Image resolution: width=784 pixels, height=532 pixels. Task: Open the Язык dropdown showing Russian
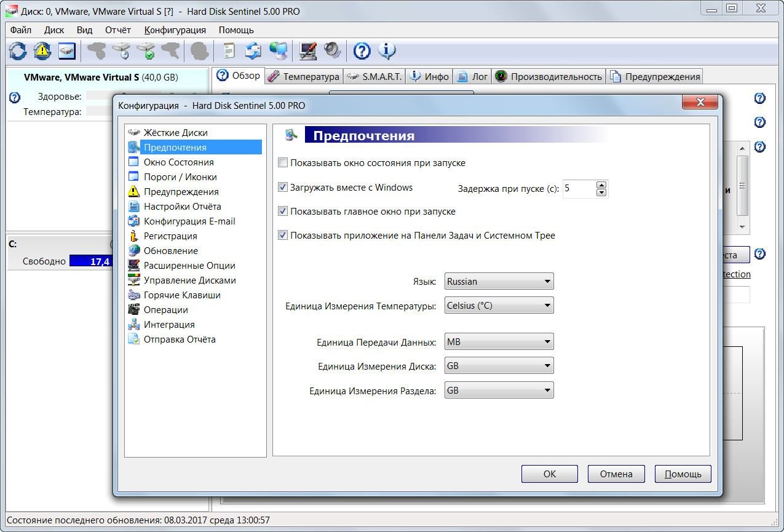pos(499,282)
